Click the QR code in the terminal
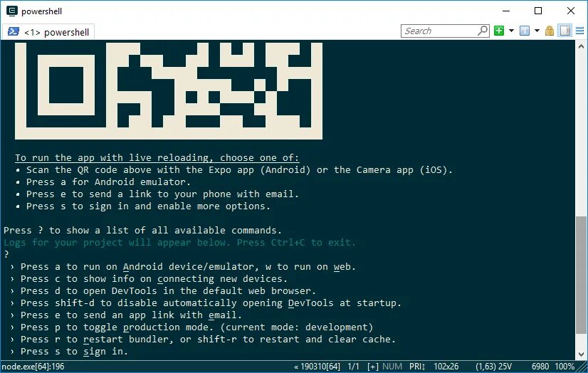 point(169,90)
